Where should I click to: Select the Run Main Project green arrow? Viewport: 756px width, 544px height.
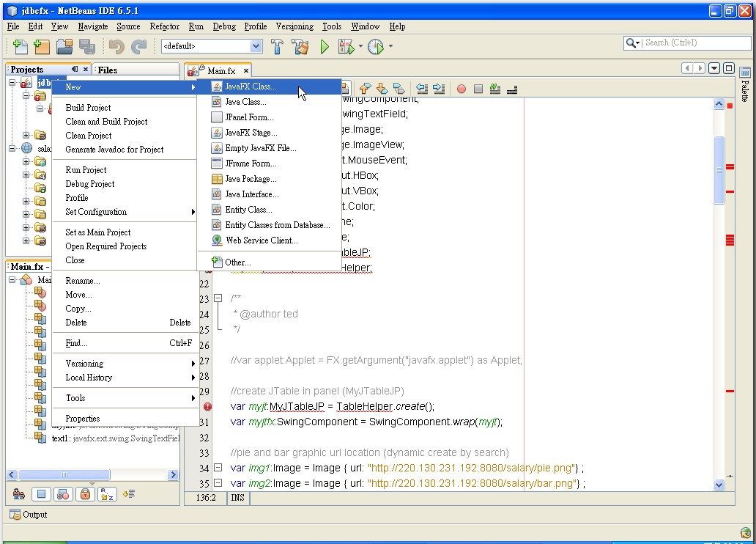click(325, 46)
